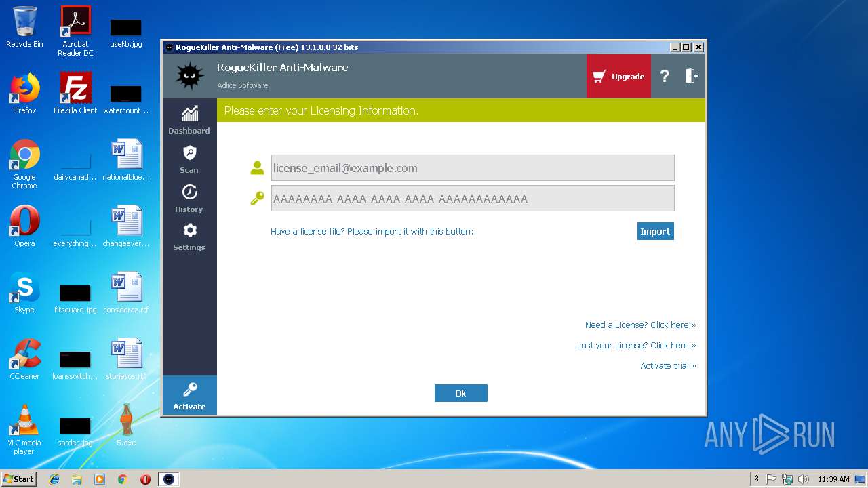Click the volume speaker tray icon
Screen dimensions: 868x488
click(x=804, y=479)
